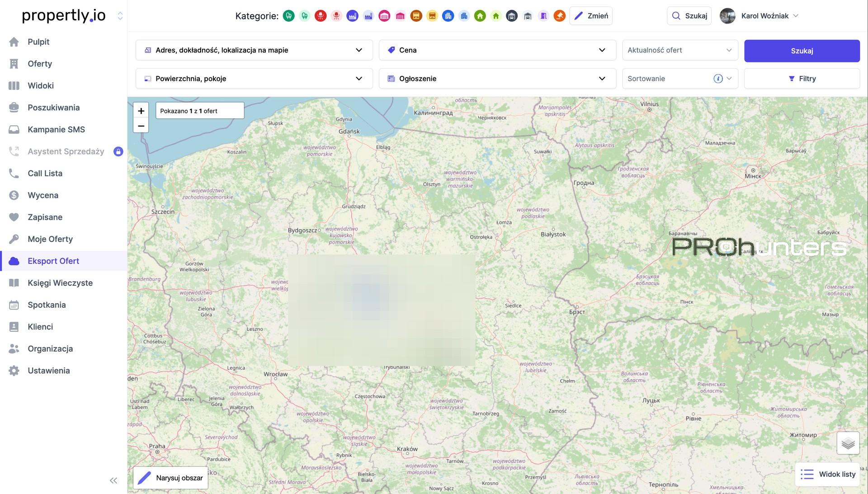Zoom out on the map

pyautogui.click(x=141, y=126)
